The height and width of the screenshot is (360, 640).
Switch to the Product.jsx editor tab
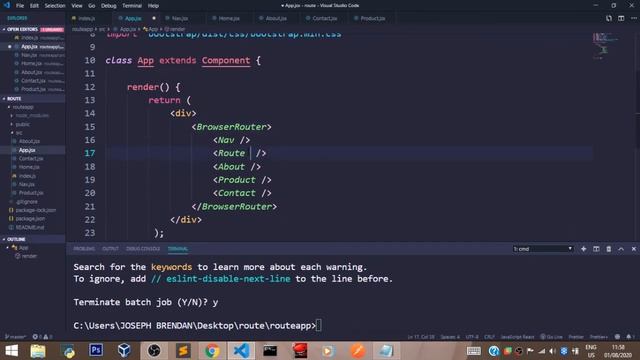pos(372,18)
